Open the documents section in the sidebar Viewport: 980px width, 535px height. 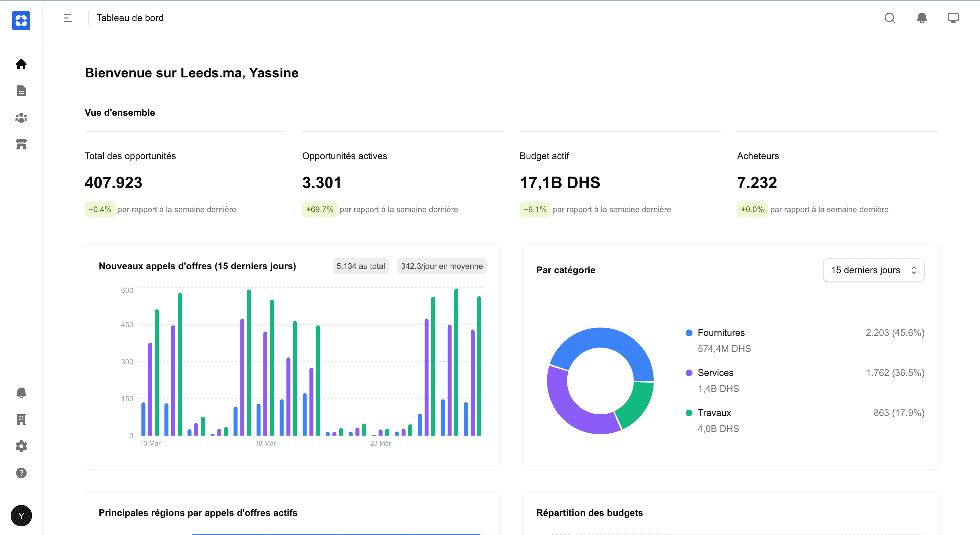(21, 91)
